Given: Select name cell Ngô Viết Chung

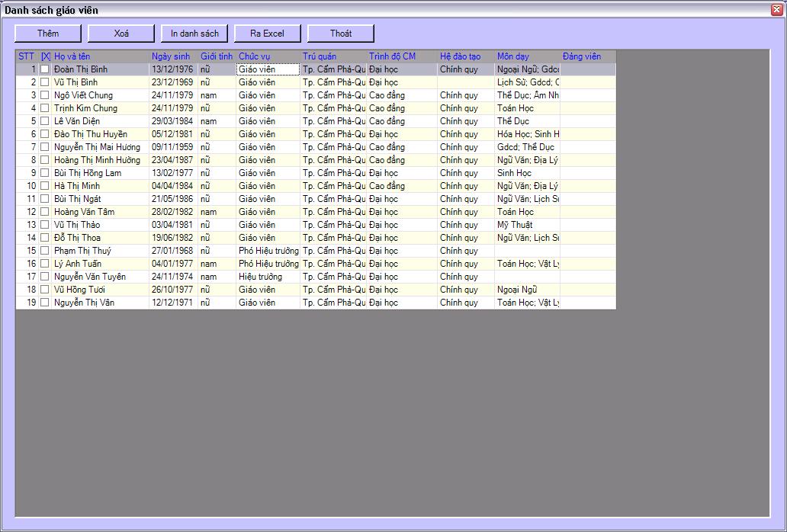Looking at the screenshot, I should pyautogui.click(x=101, y=95).
